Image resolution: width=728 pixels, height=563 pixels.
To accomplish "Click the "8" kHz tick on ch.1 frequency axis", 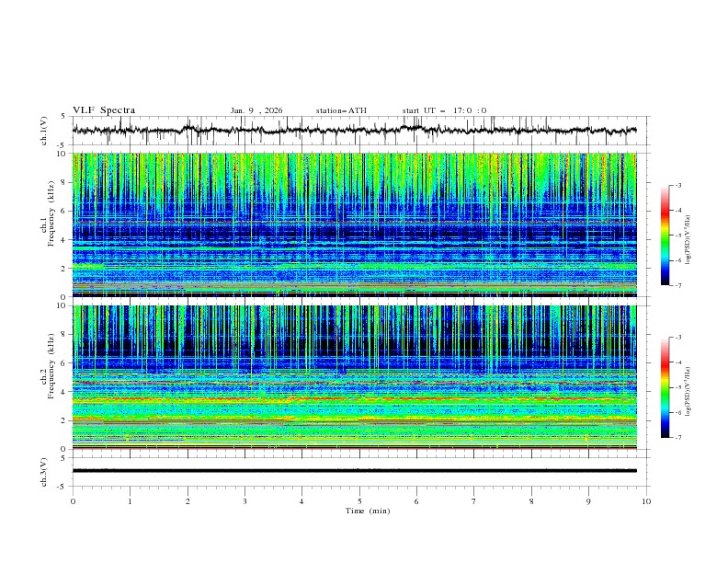I will coord(63,182).
